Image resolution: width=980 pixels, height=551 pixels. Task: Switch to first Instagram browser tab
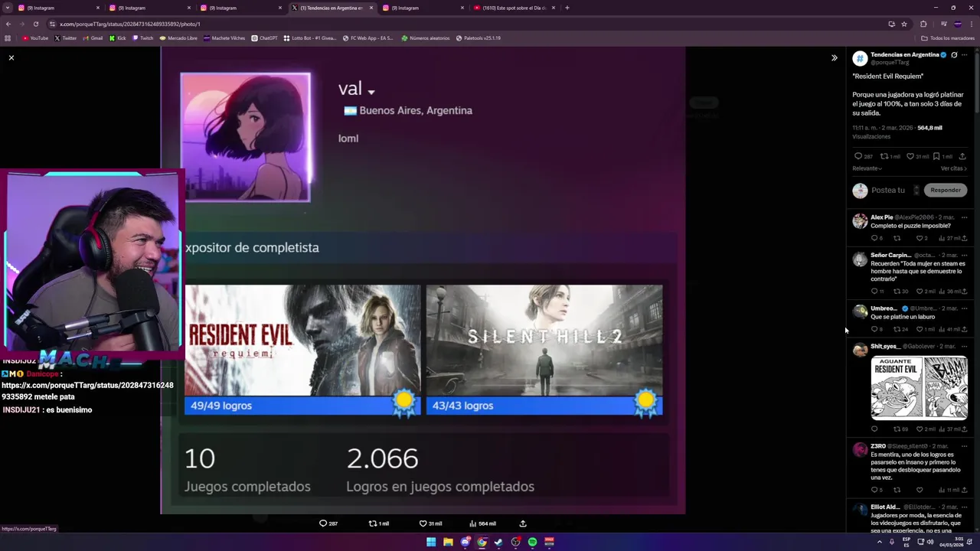click(x=58, y=8)
